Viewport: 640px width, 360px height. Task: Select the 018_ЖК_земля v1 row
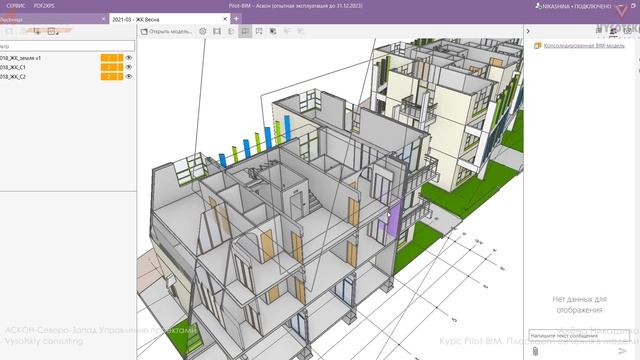(67, 58)
